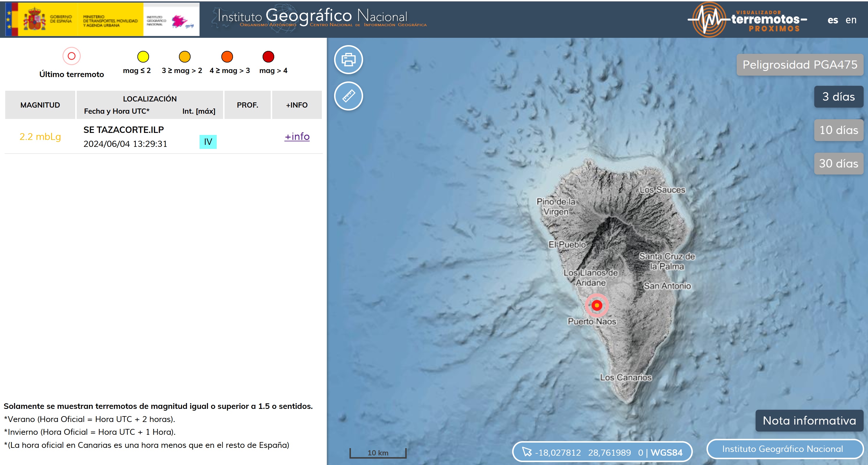Click the Los Llanos de Aridane map label

point(590,277)
